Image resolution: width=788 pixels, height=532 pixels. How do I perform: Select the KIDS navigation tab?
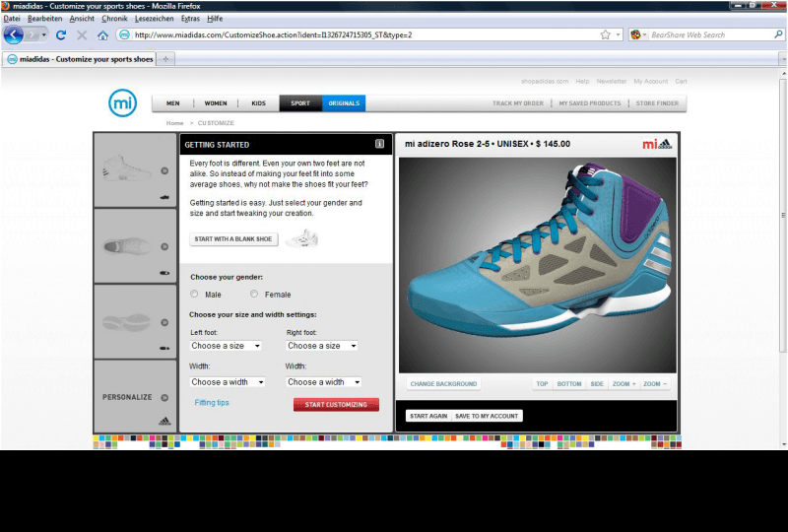(x=258, y=103)
